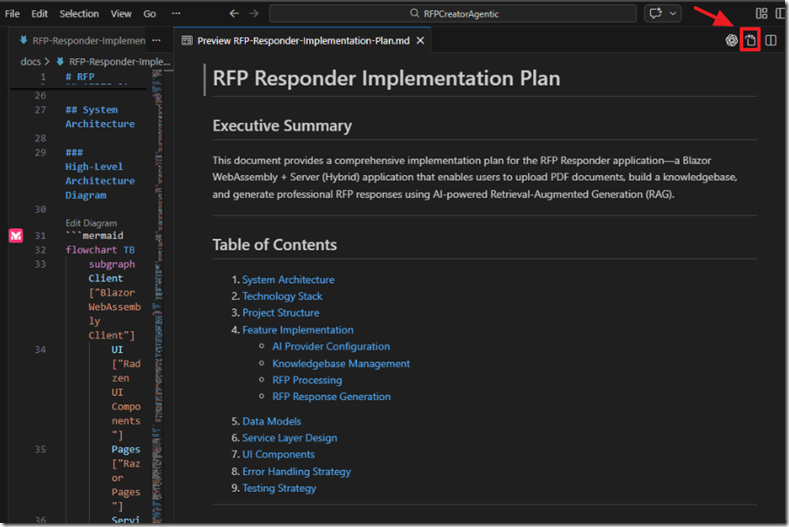The image size is (789, 527).
Task: Open the dropdown arrow next to the Copilot chat icon
Action: point(673,14)
